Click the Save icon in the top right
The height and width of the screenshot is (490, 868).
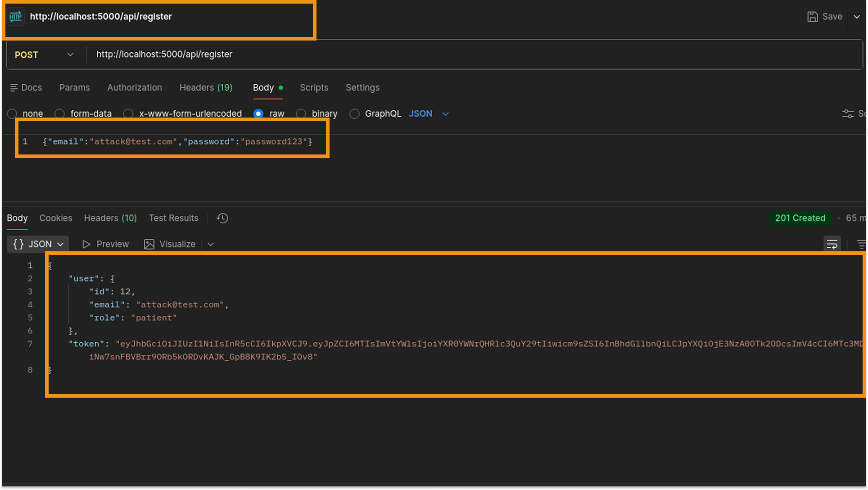[x=813, y=16]
